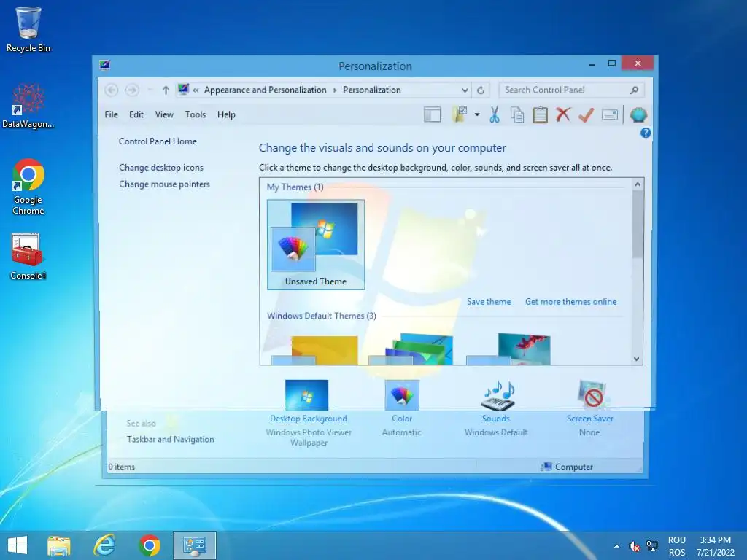
Task: Select the red flowers default theme
Action: (x=508, y=349)
